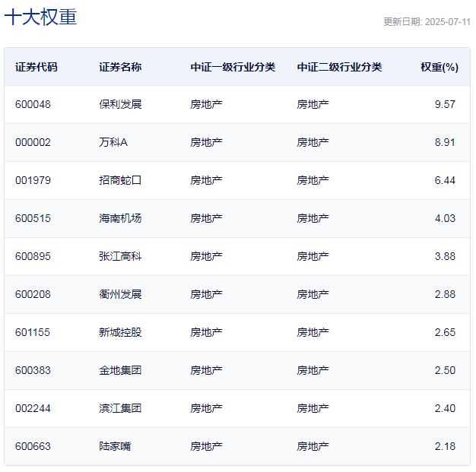Click the 2.18 weight value
The image size is (476, 472).
pyautogui.click(x=445, y=446)
